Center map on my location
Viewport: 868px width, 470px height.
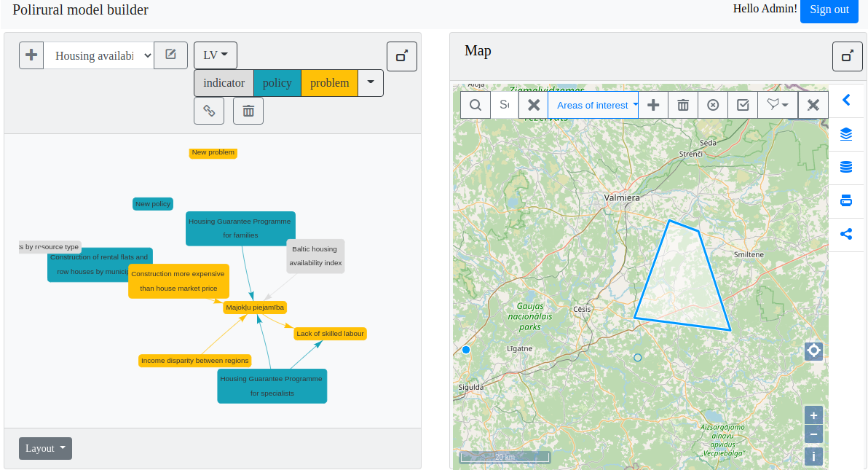(x=814, y=350)
